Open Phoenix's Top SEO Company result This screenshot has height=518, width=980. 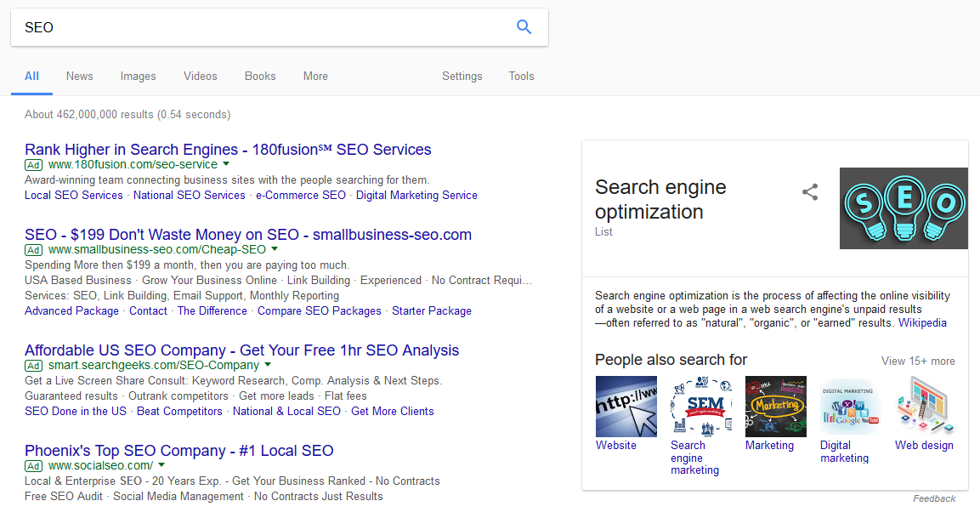[179, 451]
